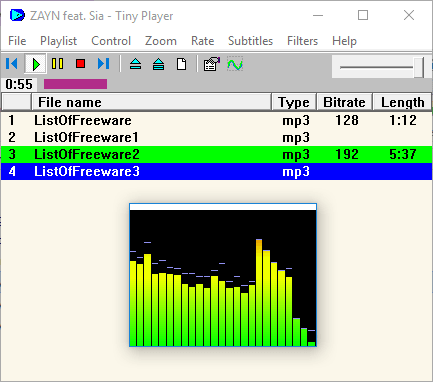Click the white title strip of the visualizer
Image resolution: width=433 pixels, height=382 pixels.
[x=223, y=207]
